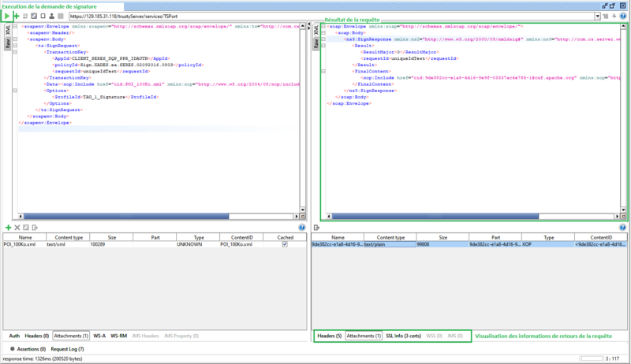
Task: Click the request editor vertical scrollbar down arrow
Action: coord(303,210)
